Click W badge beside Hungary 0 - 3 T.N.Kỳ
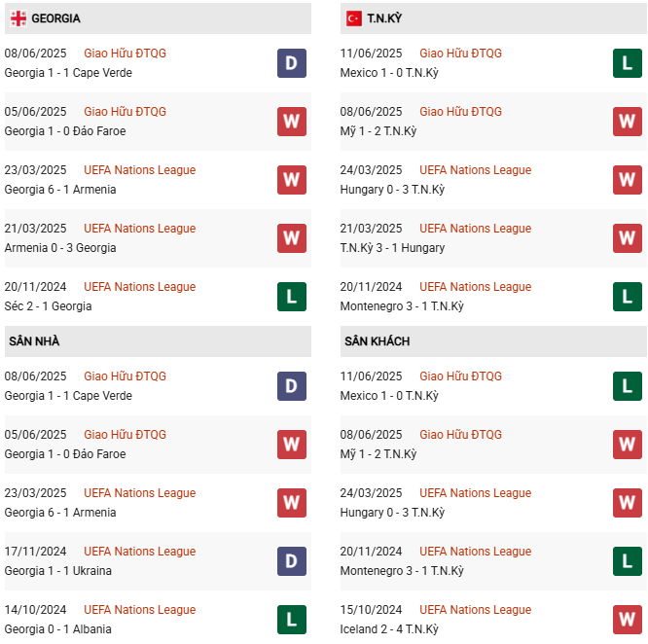 click(x=627, y=180)
